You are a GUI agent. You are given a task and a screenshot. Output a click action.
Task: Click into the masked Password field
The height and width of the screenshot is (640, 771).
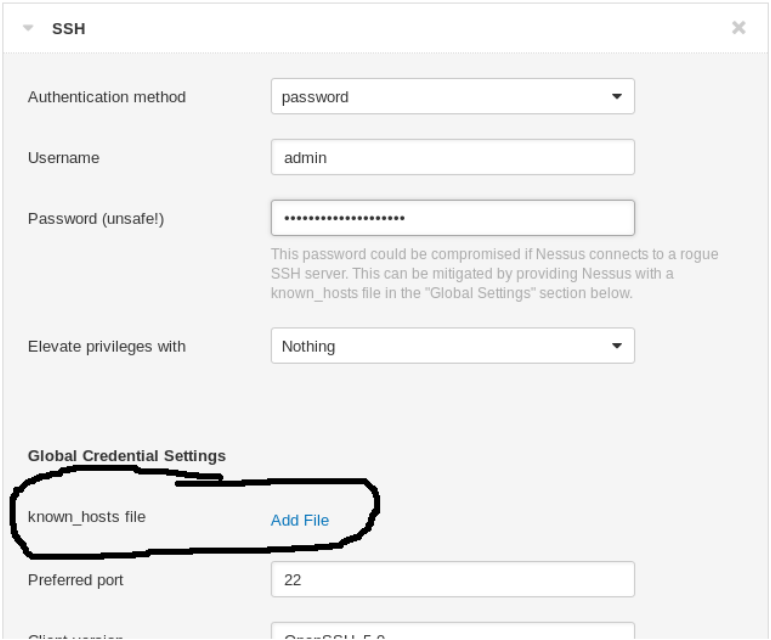(x=452, y=218)
